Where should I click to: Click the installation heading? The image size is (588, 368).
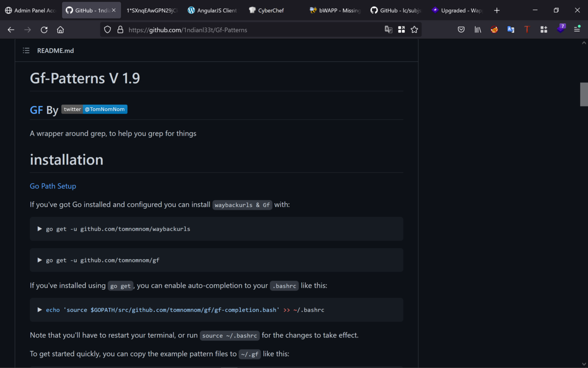(67, 159)
